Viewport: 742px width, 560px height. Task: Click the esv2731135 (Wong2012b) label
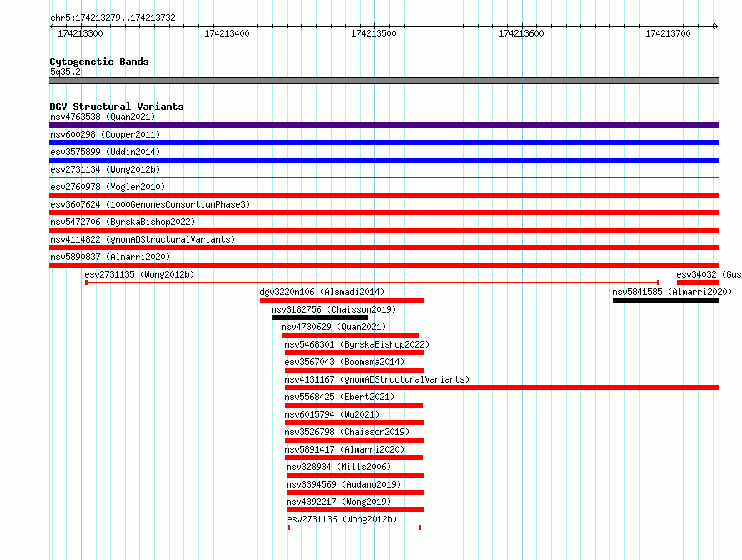139,274
